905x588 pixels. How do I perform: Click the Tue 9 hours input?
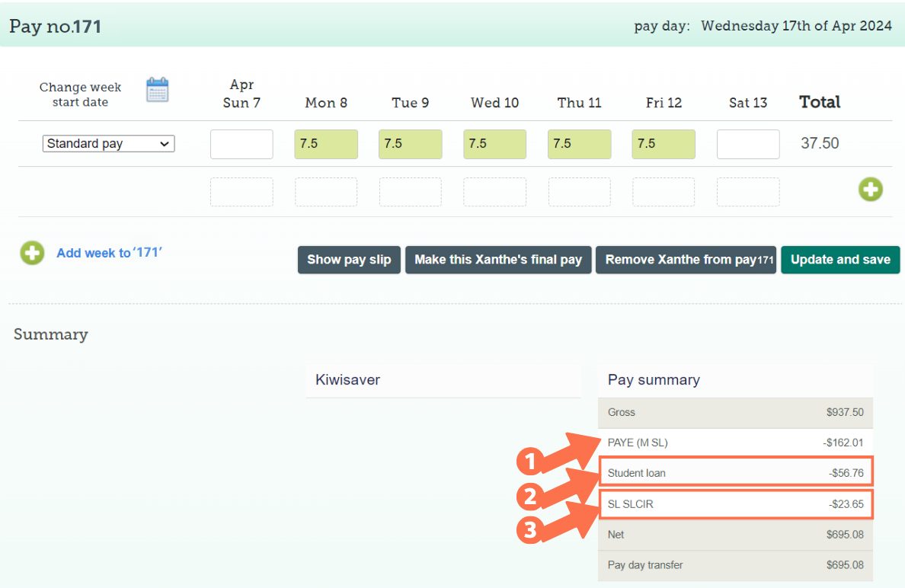[410, 144]
